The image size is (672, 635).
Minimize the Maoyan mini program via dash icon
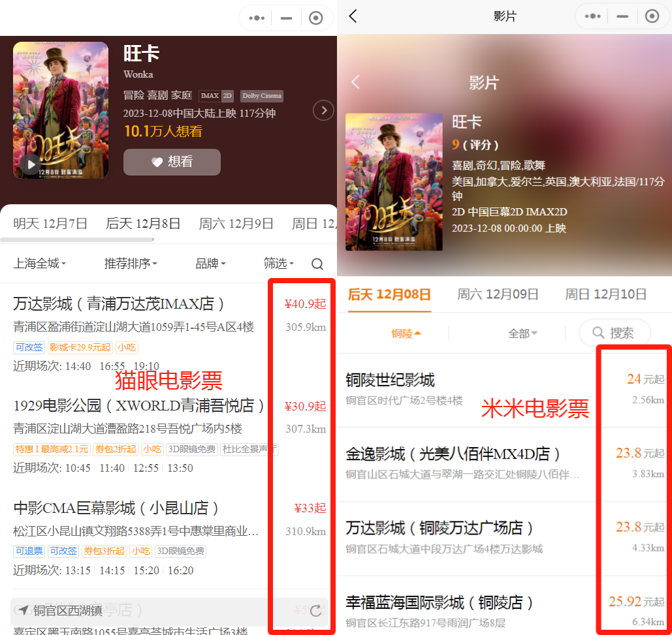[x=286, y=18]
